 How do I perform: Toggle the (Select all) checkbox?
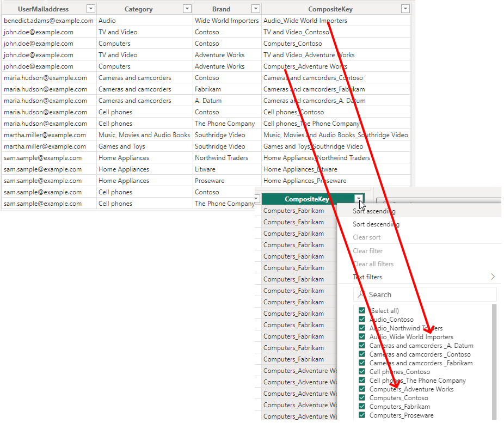[x=362, y=311]
